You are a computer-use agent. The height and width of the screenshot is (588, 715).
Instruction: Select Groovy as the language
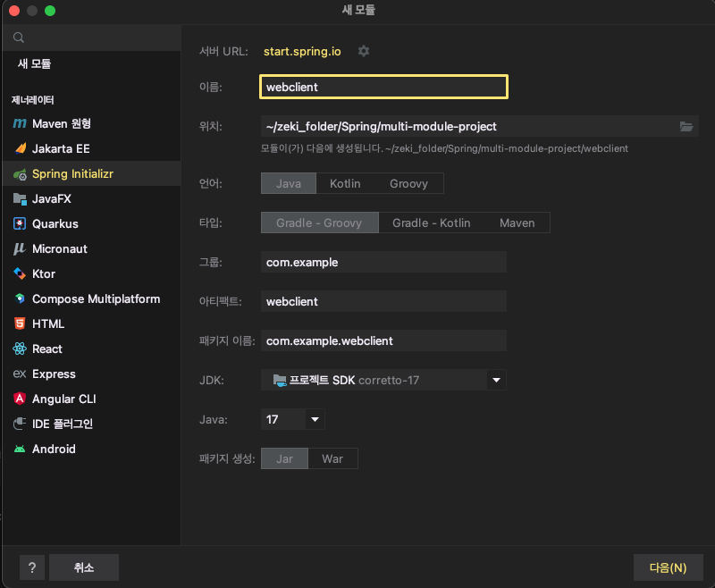pos(408,184)
